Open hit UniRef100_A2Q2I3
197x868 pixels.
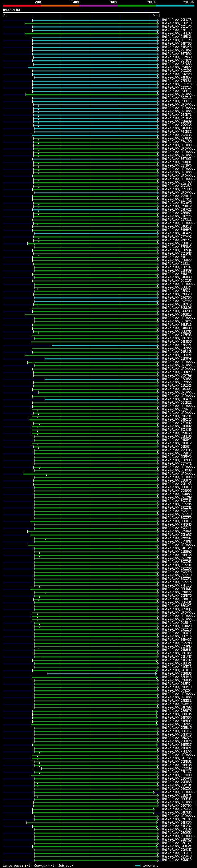(176, 23)
